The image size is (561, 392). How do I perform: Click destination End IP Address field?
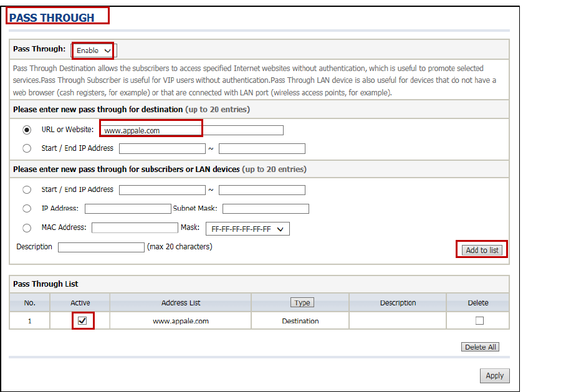(x=262, y=148)
